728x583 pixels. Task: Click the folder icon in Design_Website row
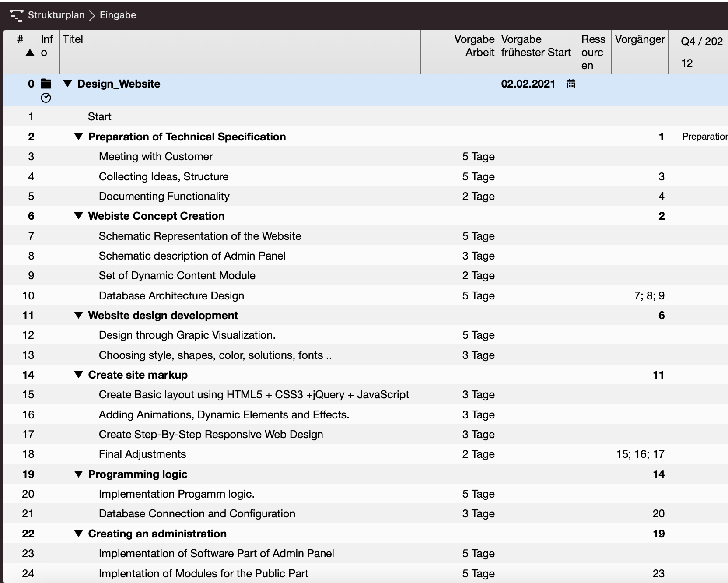point(46,84)
